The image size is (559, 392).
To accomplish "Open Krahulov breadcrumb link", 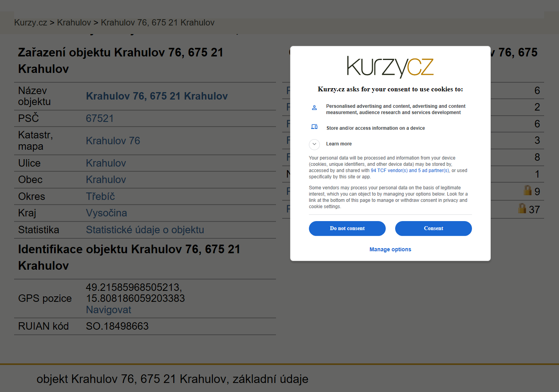I will point(74,22).
